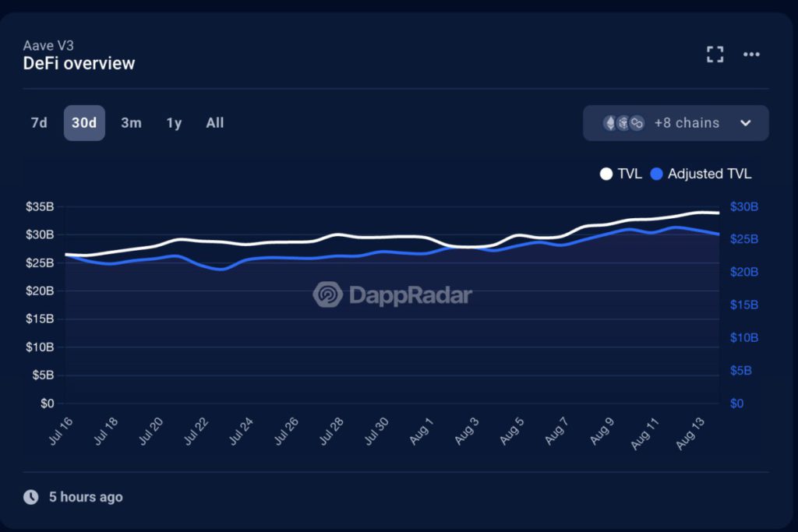The image size is (798, 532).
Task: Toggle the Adjusted TVL series label
Action: (x=709, y=174)
